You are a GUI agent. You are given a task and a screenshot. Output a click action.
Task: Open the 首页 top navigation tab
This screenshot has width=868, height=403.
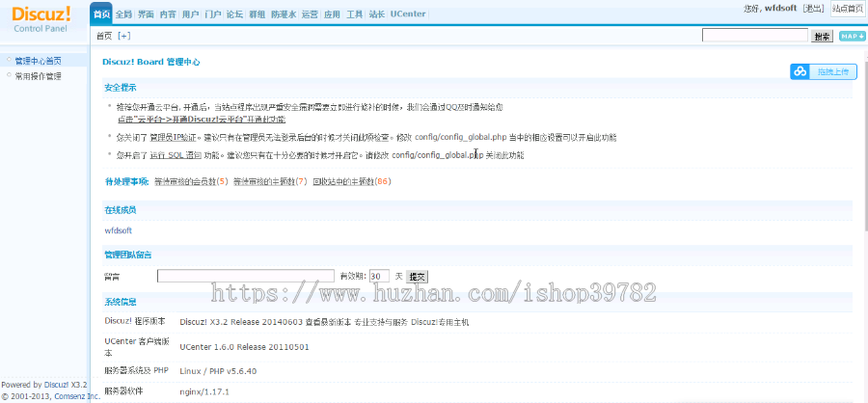pyautogui.click(x=100, y=14)
